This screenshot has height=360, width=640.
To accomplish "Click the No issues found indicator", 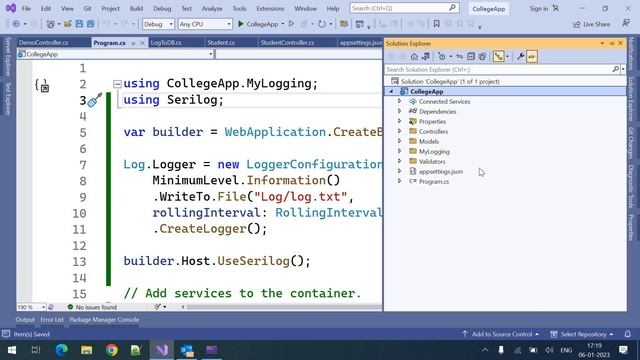I will [x=92, y=307].
